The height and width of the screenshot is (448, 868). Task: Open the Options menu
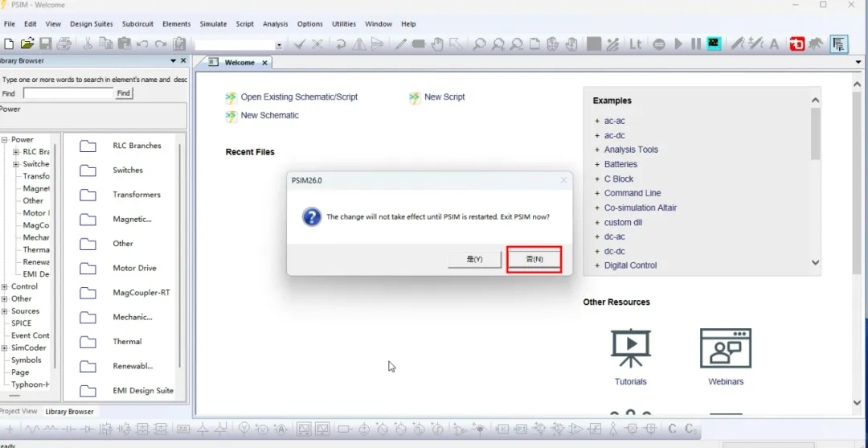(310, 24)
